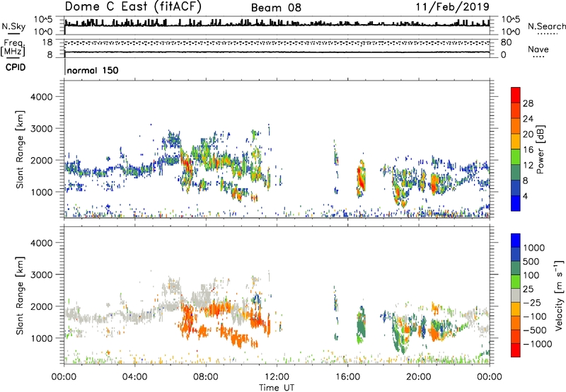Click the "12:00" time tick label

(x=277, y=377)
